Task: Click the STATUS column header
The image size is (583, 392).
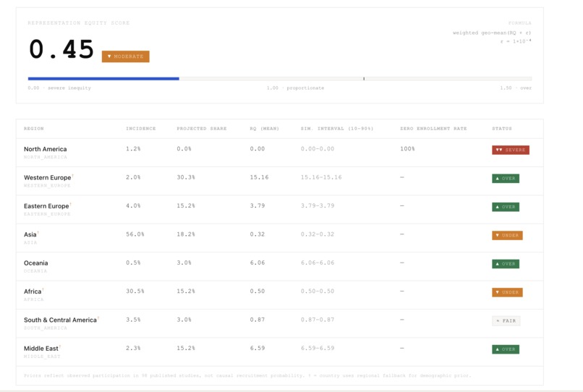Action: (502, 129)
